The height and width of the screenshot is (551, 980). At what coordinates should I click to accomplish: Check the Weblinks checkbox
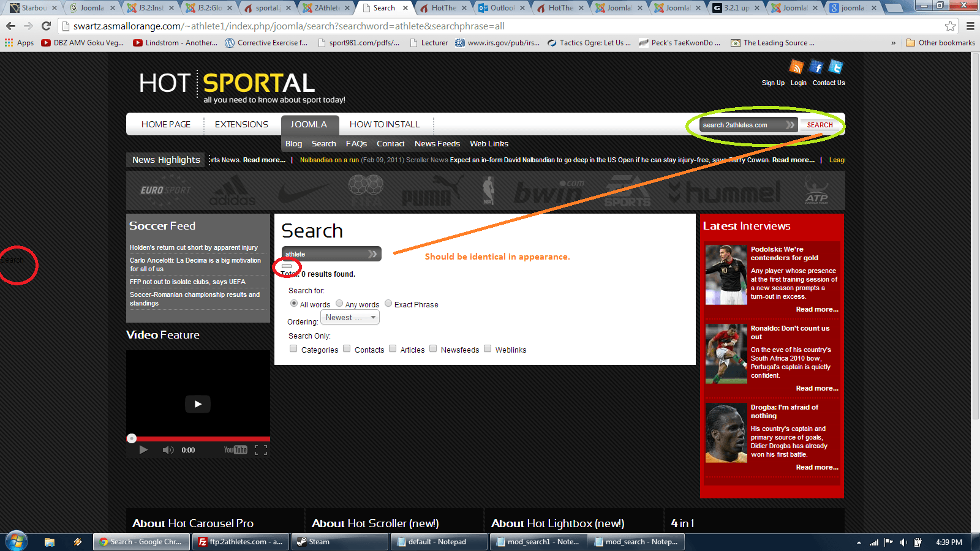click(x=488, y=348)
